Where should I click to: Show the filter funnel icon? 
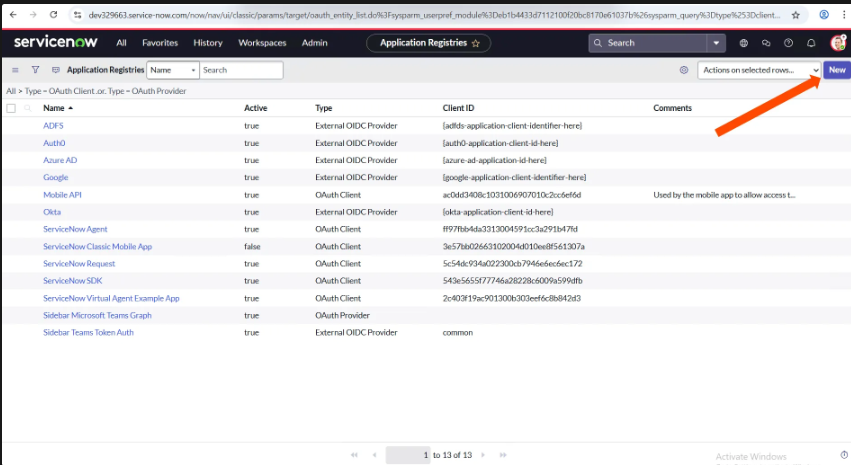pyautogui.click(x=35, y=70)
